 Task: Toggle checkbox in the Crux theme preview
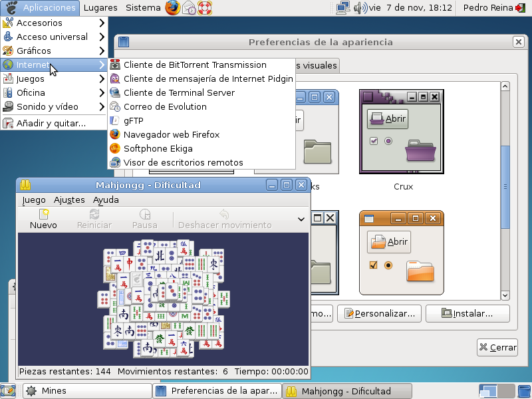374,141
